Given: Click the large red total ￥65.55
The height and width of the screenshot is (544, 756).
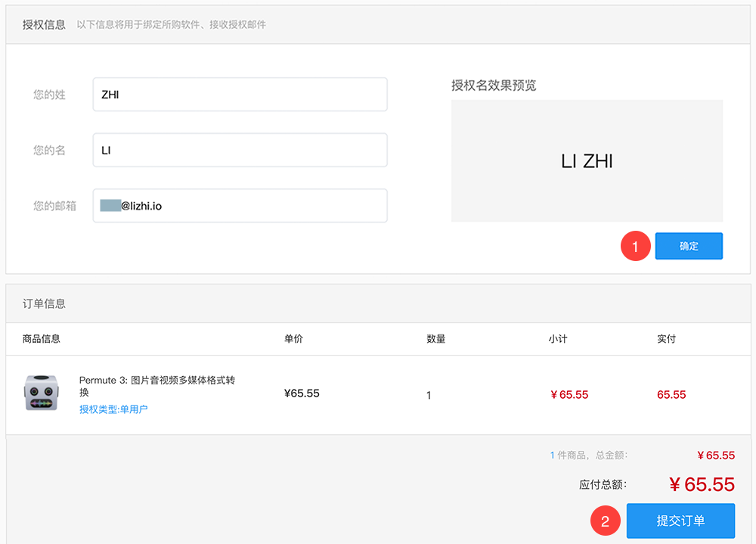Looking at the screenshot, I should [702, 485].
